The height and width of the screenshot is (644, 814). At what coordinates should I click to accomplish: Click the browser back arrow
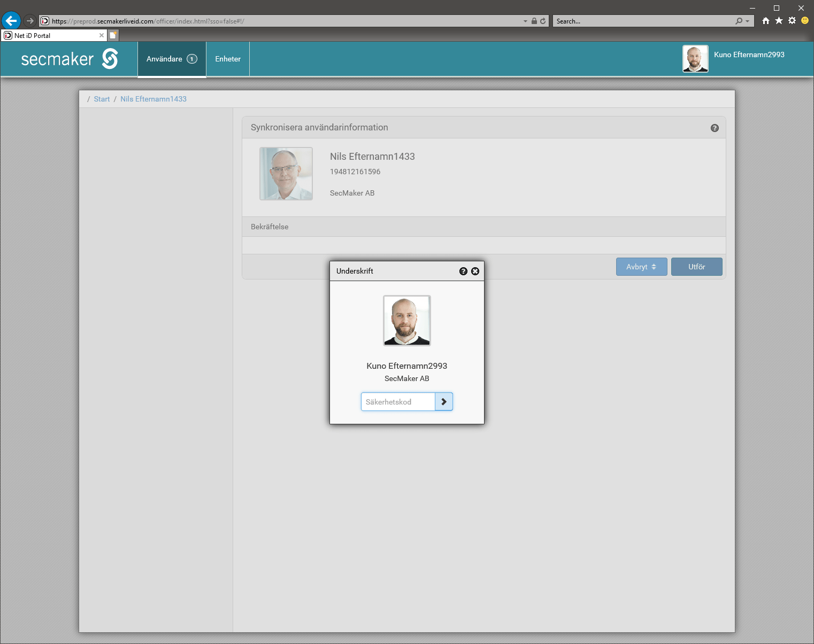point(11,21)
